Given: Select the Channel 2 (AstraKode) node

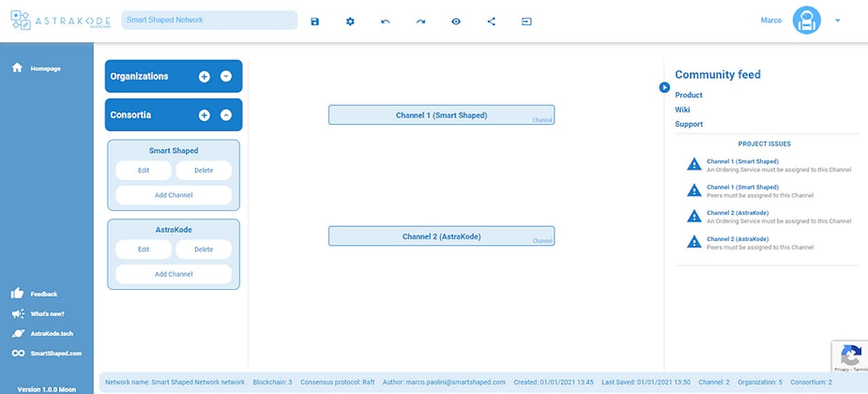Looking at the screenshot, I should (x=442, y=236).
